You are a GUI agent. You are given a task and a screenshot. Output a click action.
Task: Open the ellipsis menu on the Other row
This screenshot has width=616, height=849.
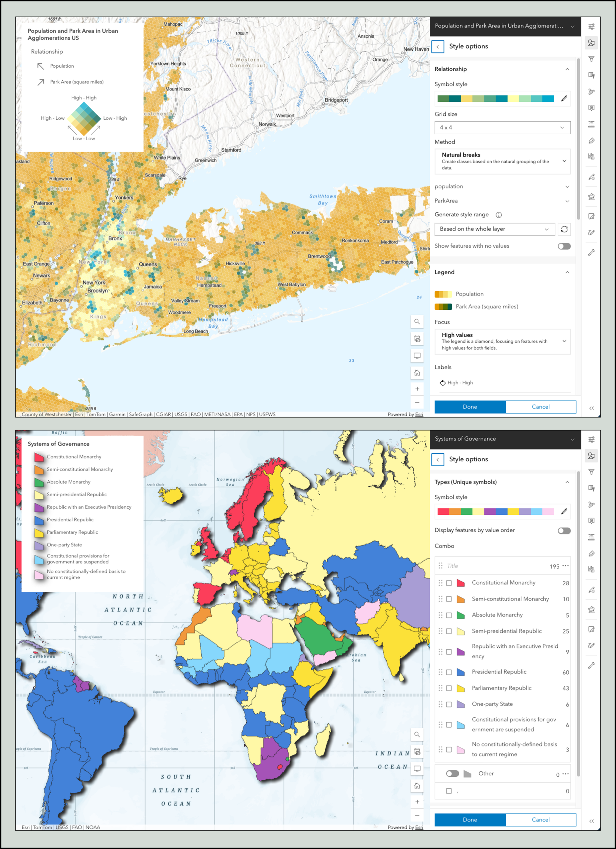565,773
